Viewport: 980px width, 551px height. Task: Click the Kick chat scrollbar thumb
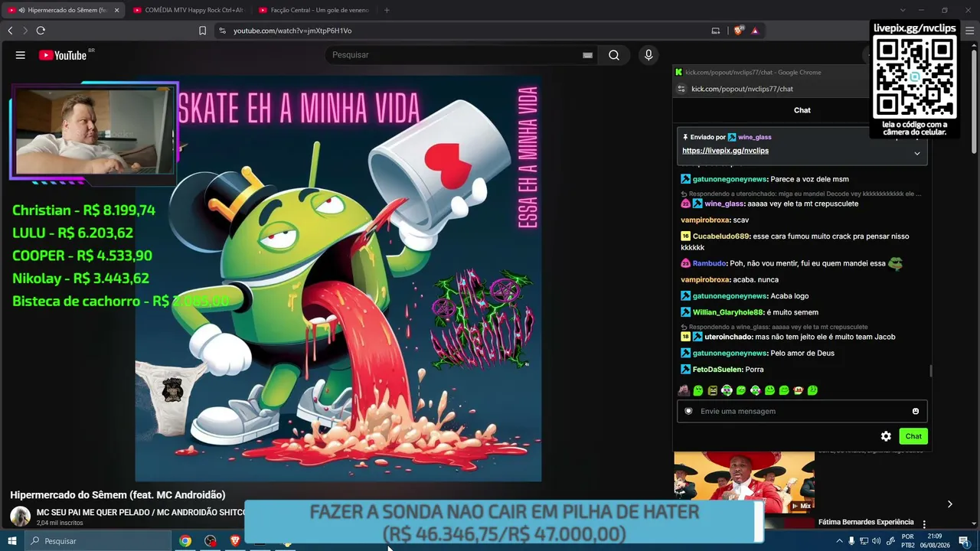click(x=931, y=371)
